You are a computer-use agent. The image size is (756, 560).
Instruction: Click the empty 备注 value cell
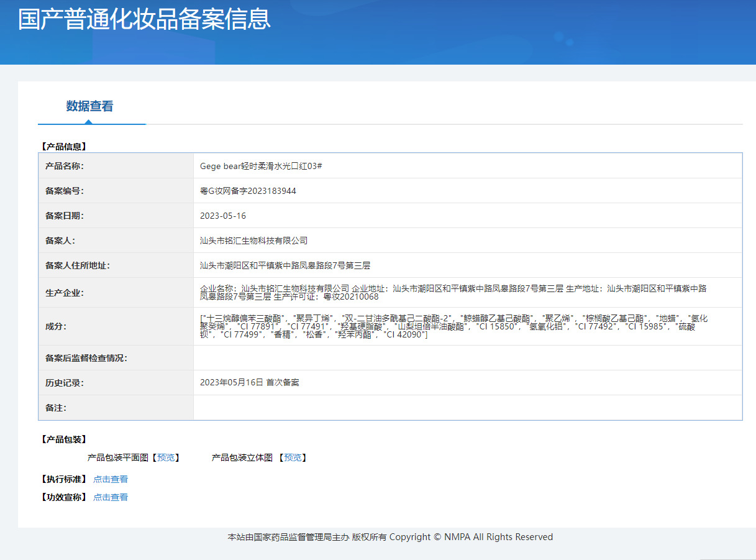(467, 408)
